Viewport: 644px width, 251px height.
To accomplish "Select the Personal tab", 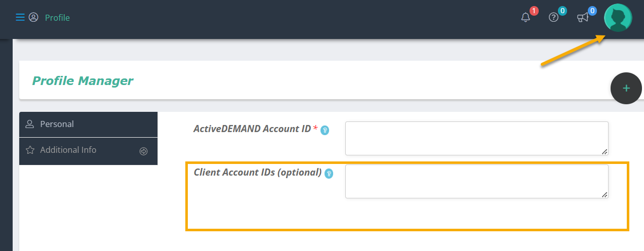I will point(88,124).
